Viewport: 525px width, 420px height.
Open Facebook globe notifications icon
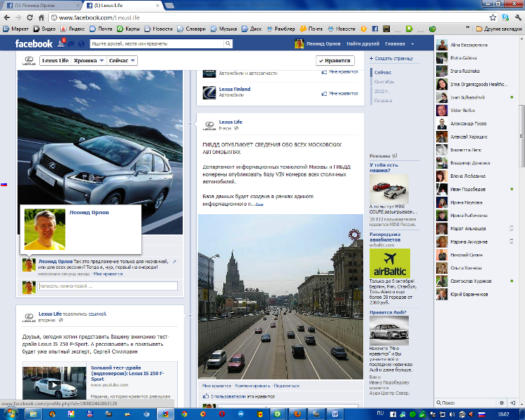[x=81, y=44]
